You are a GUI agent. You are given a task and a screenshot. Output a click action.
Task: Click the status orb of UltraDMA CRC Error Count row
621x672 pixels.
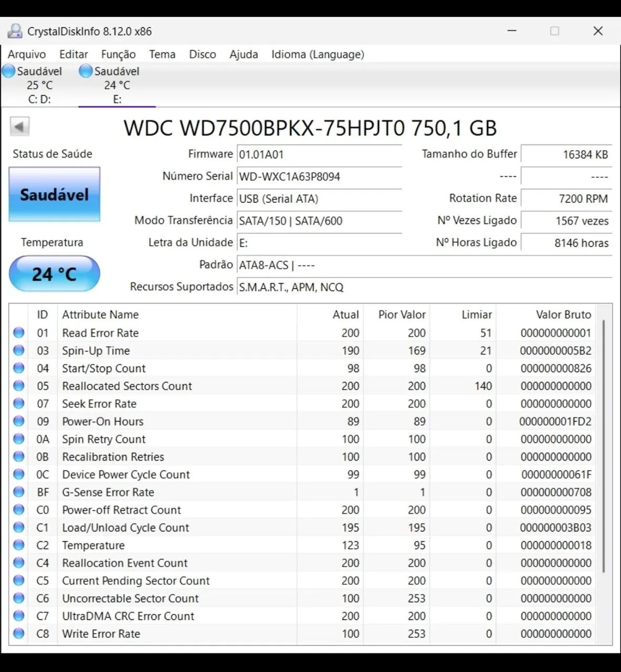(x=19, y=616)
